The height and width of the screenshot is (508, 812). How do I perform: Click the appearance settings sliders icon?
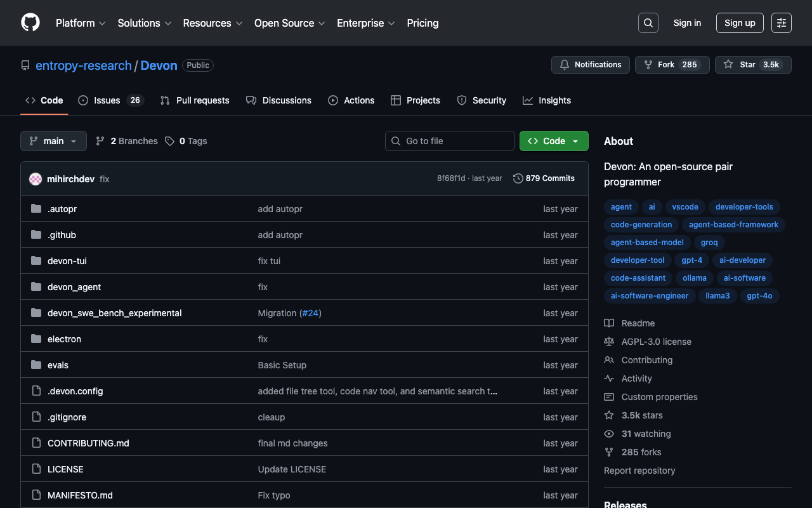tap(781, 23)
